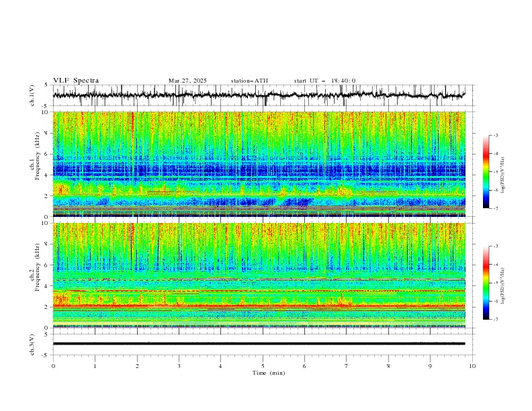Image resolution: width=532 pixels, height=411 pixels.
Task: Click time axis tick label '7'
Action: pos(347,366)
